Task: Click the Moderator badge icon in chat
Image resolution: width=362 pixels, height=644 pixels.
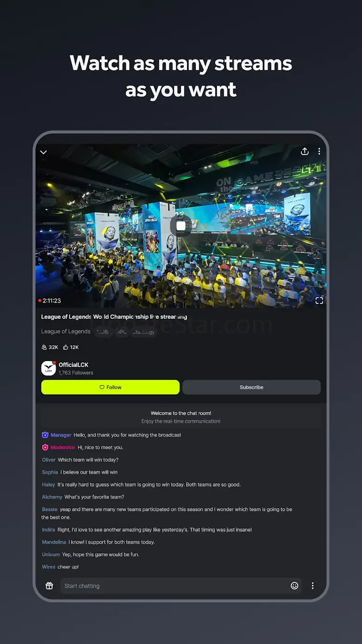Action: pos(45,447)
